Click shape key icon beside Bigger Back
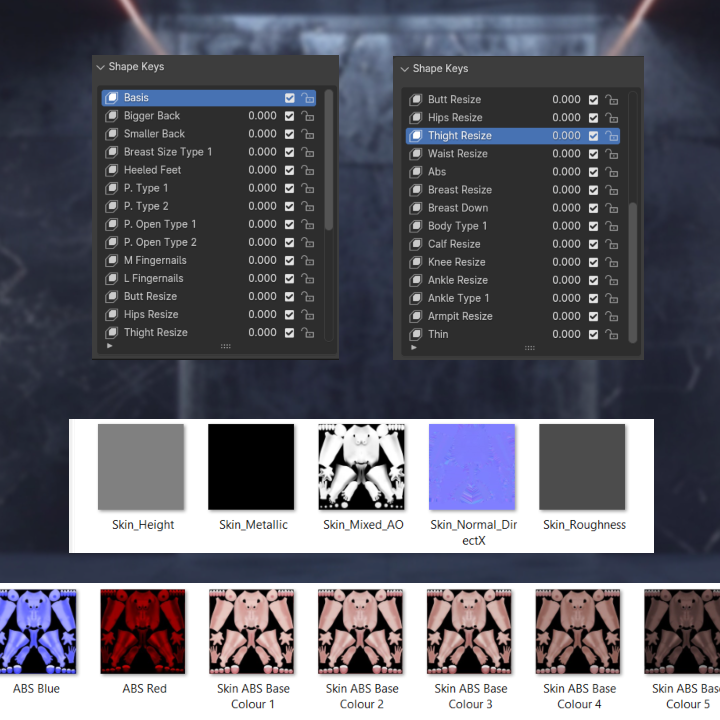 click(112, 116)
